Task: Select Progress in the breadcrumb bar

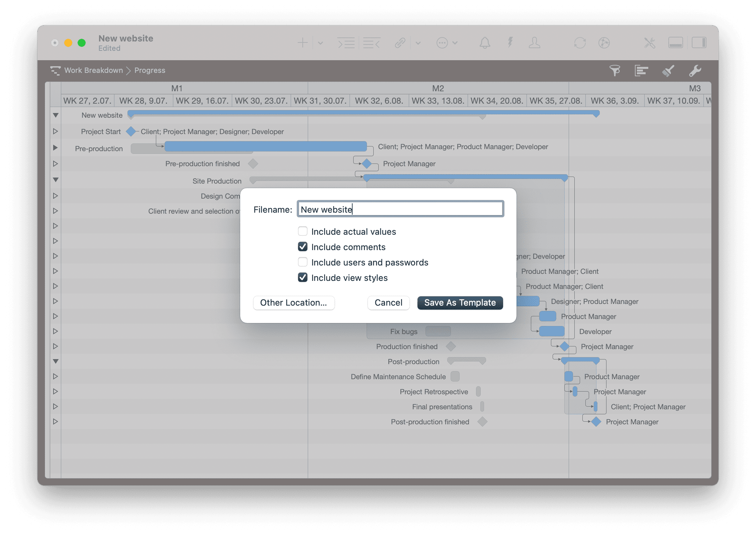Action: 150,70
